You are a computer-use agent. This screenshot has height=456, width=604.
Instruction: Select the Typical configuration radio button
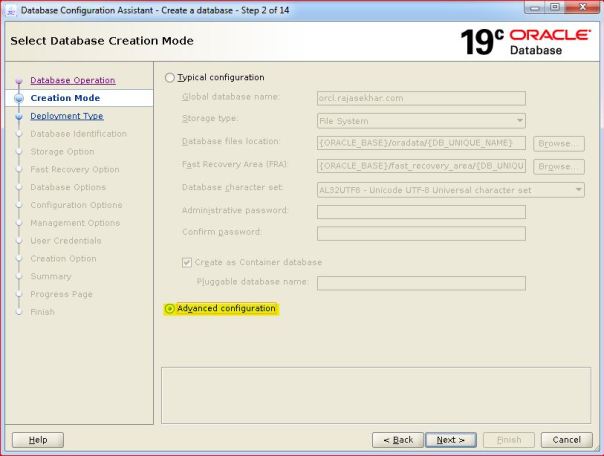coord(169,78)
